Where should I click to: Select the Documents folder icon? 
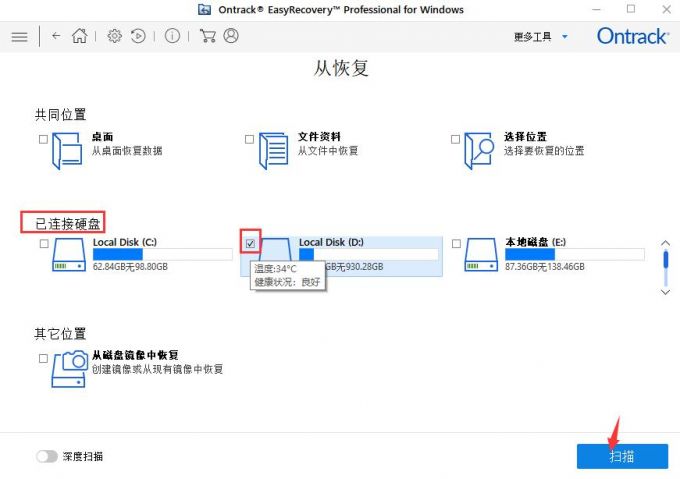pos(273,150)
